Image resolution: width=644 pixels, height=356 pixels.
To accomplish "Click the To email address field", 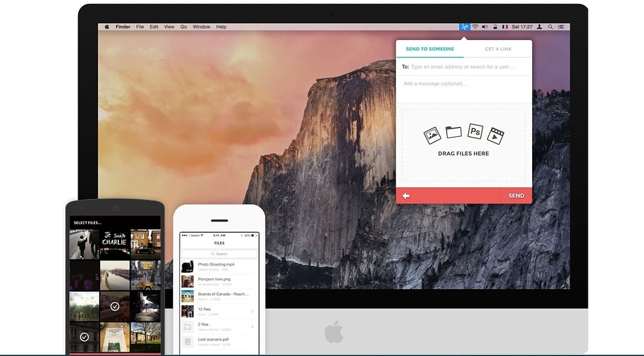I will click(469, 67).
